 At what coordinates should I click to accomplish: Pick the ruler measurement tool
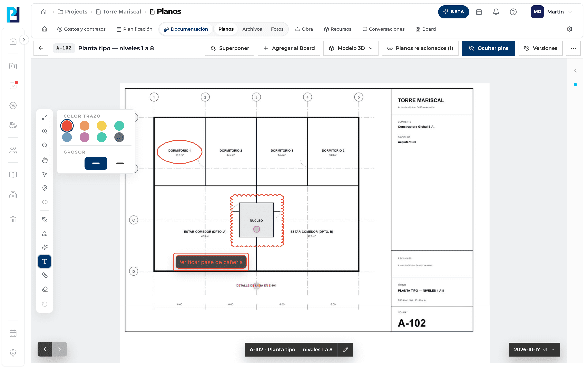click(x=45, y=275)
